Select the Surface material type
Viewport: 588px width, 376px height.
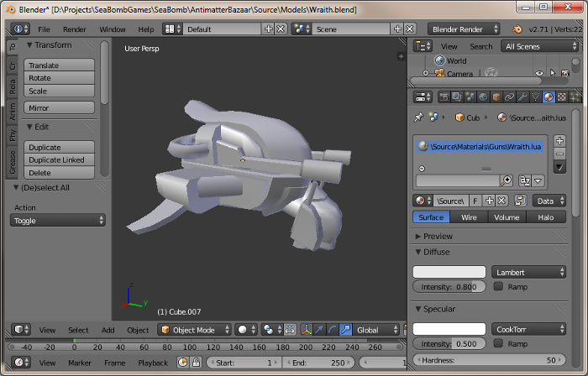pyautogui.click(x=431, y=217)
